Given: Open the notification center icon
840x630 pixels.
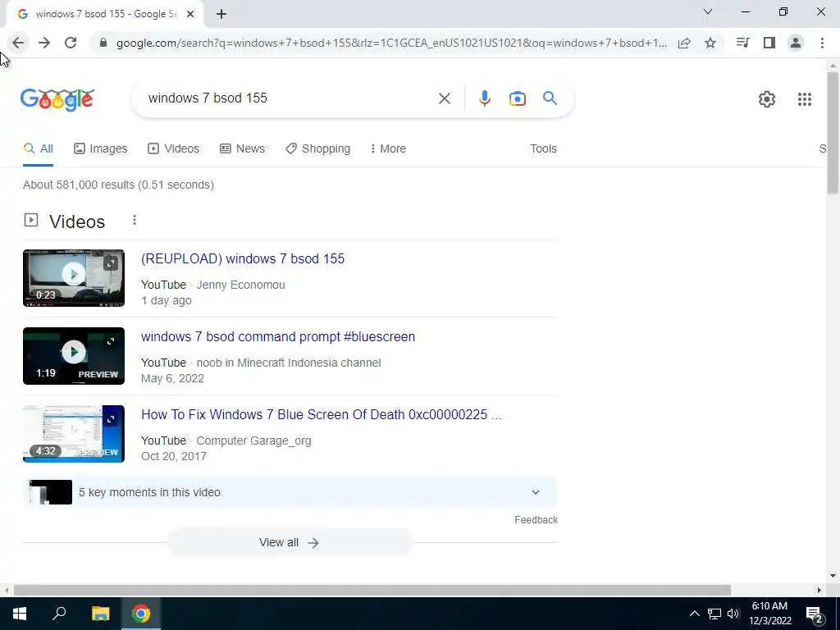Looking at the screenshot, I should [815, 614].
